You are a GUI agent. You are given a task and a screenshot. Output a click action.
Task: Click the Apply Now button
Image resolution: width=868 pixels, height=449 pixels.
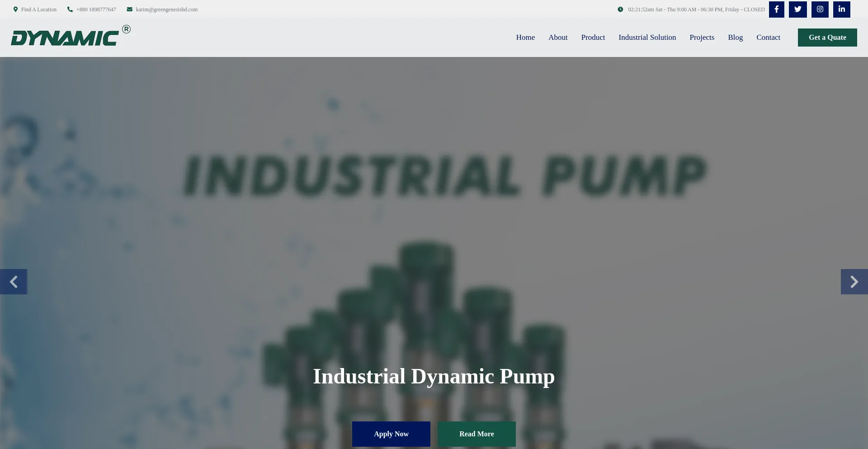tap(391, 434)
